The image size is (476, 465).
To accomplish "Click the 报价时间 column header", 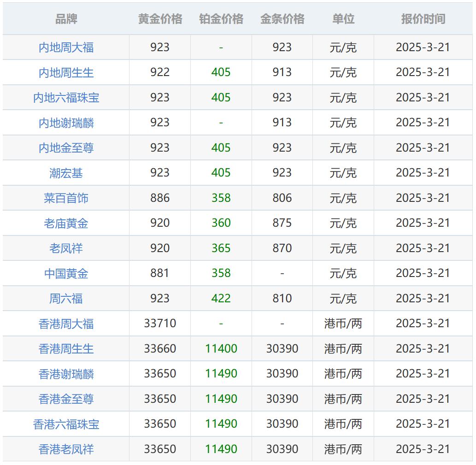I will click(x=423, y=19).
